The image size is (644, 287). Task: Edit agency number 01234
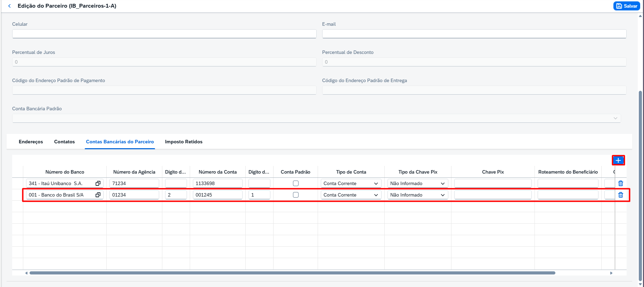point(134,195)
